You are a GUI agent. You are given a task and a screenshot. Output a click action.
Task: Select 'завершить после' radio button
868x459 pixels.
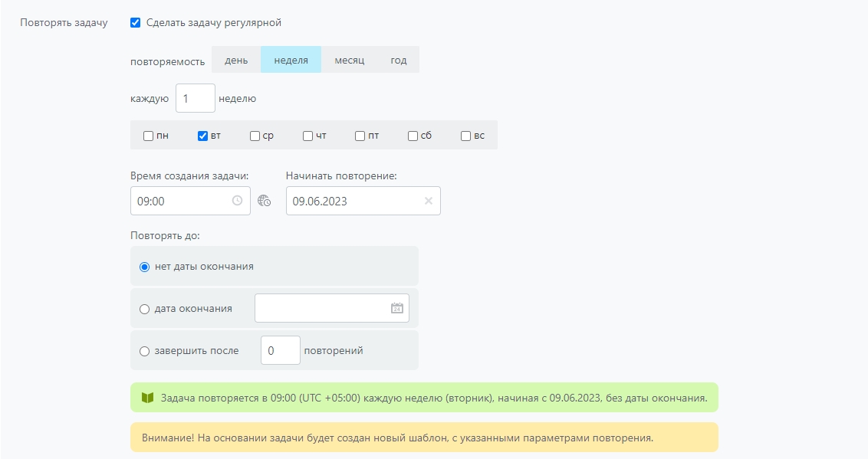click(144, 351)
